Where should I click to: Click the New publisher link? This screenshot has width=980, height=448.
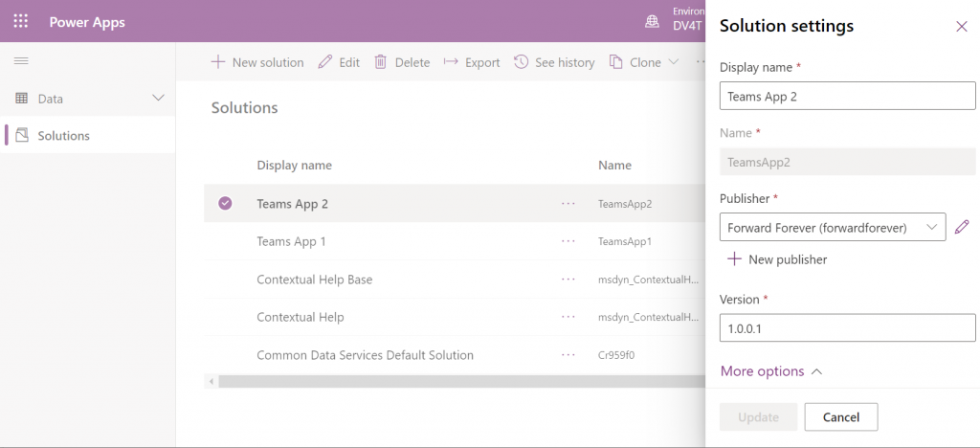777,258
